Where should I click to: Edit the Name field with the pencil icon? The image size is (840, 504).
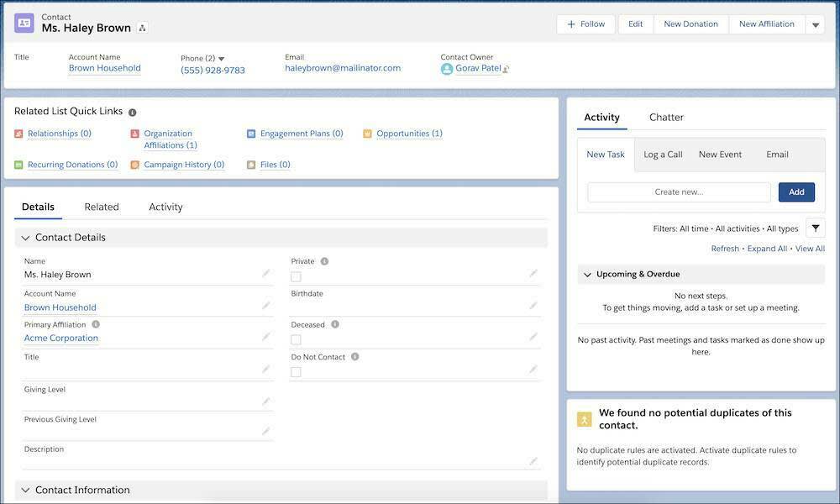265,274
